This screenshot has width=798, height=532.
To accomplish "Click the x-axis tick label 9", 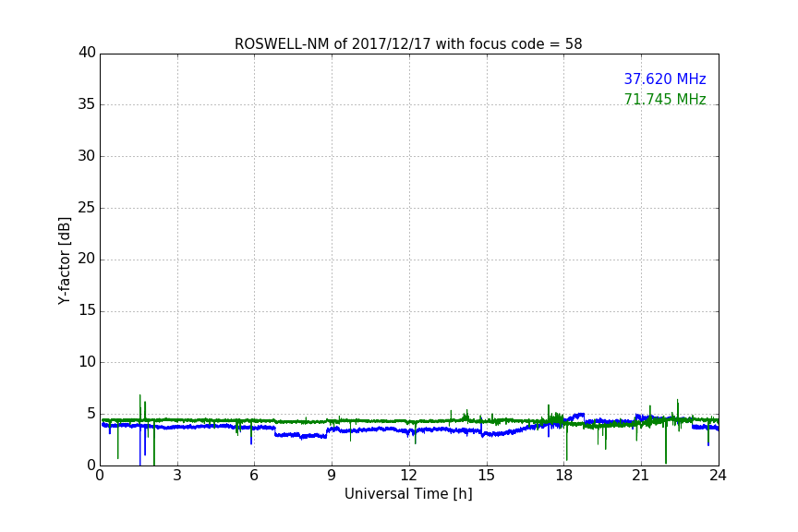I will tap(332, 476).
